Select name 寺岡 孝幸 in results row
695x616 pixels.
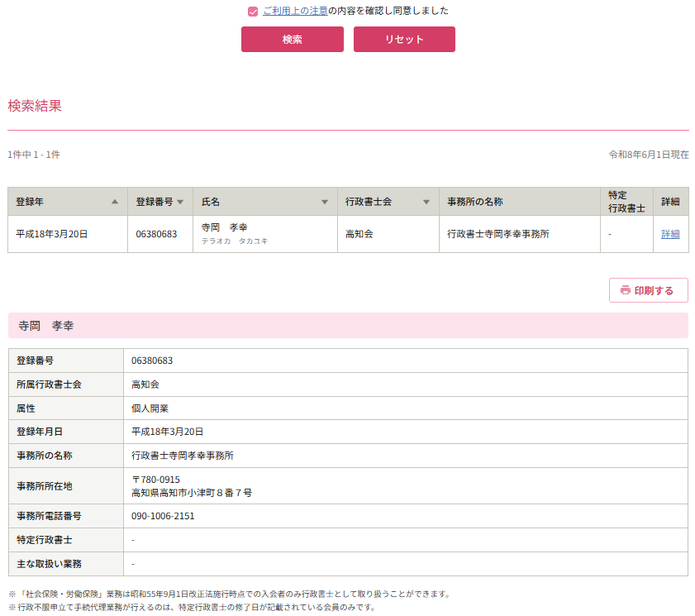click(x=224, y=227)
